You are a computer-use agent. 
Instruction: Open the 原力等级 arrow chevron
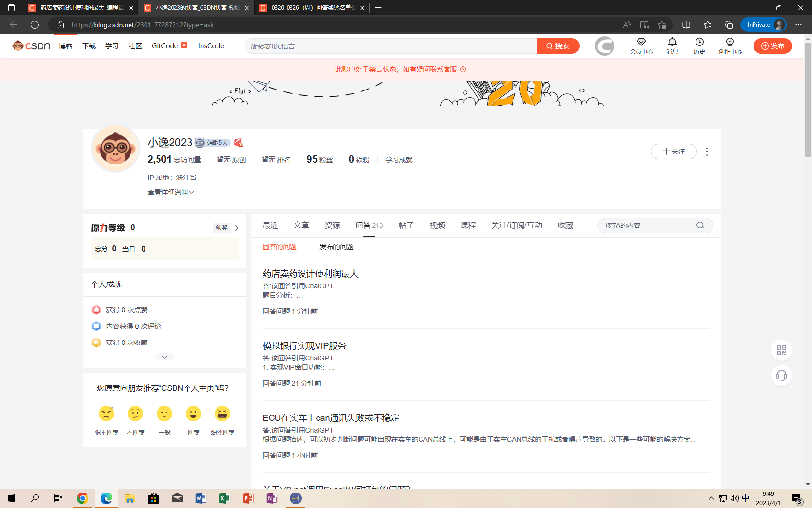[237, 228]
